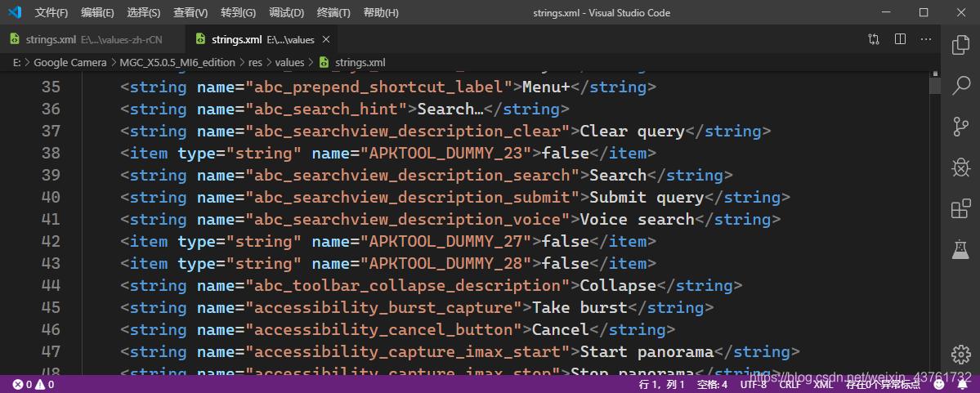Click line number 35 in gutter

[51, 87]
